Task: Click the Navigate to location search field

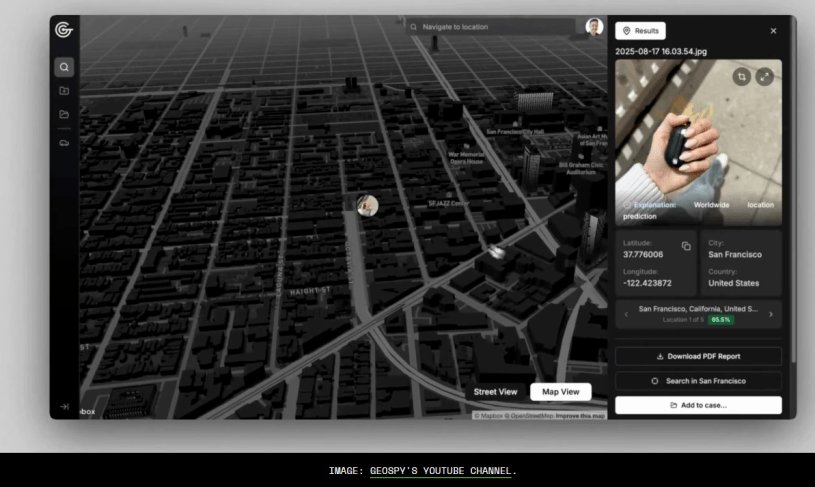Action: [495, 27]
